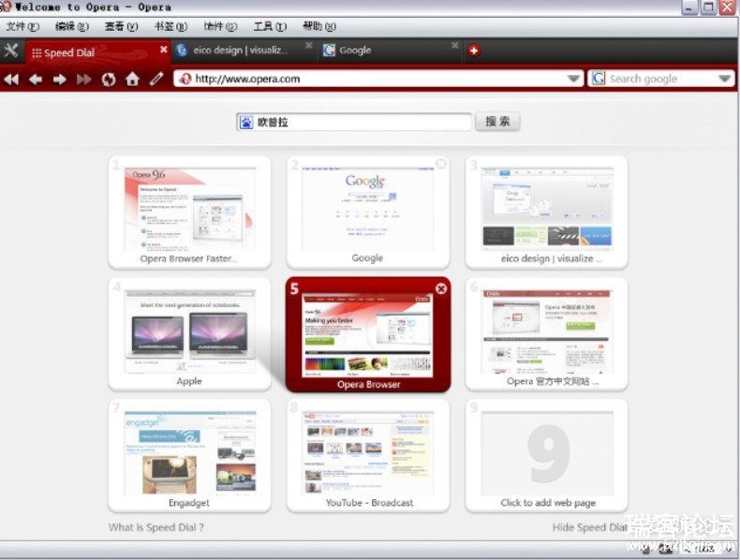Go to the home page icon
The image size is (740, 560).
tap(132, 79)
